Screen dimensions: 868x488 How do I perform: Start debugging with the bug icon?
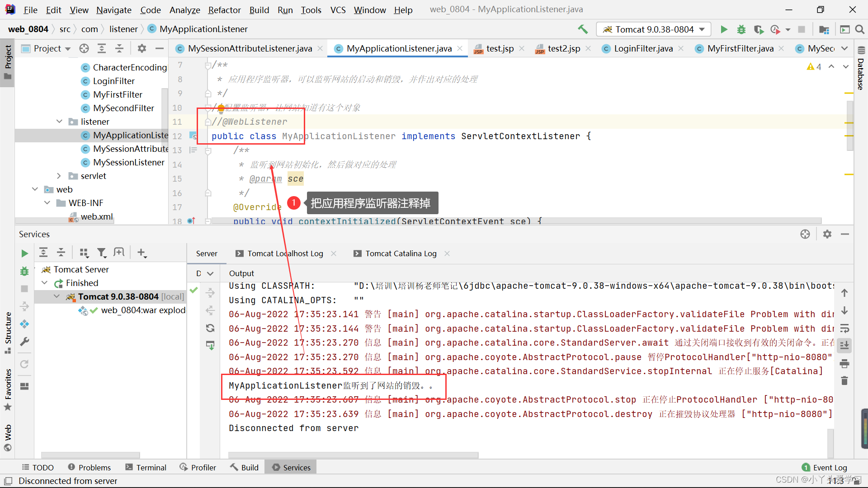coord(741,29)
